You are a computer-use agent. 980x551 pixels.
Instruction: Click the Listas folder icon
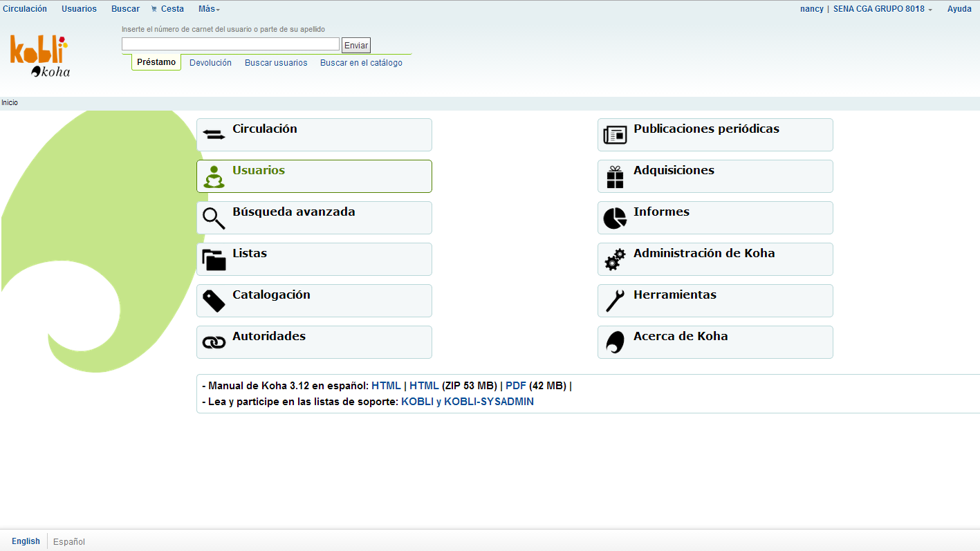214,259
